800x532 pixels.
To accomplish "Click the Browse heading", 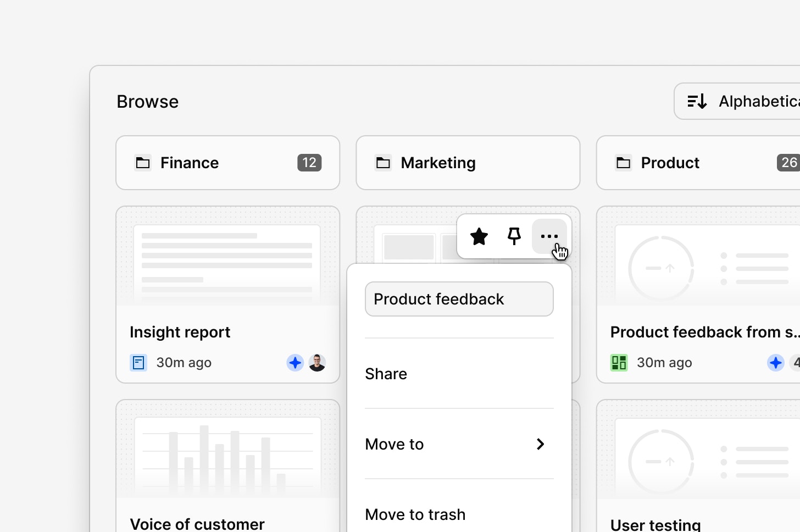I will 148,101.
